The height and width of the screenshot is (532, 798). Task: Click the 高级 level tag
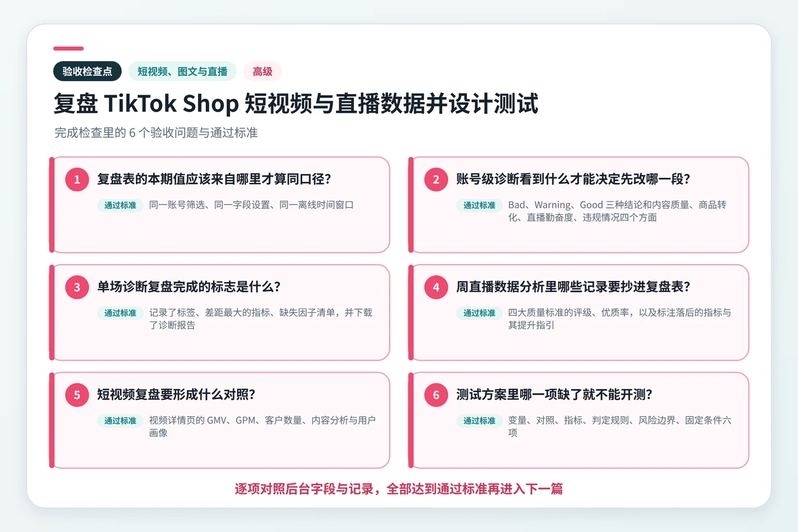[x=262, y=71]
